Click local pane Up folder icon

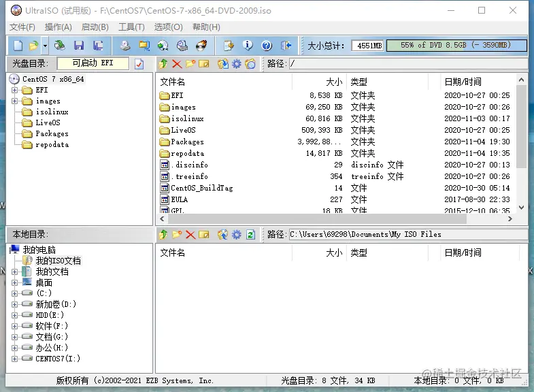163,234
